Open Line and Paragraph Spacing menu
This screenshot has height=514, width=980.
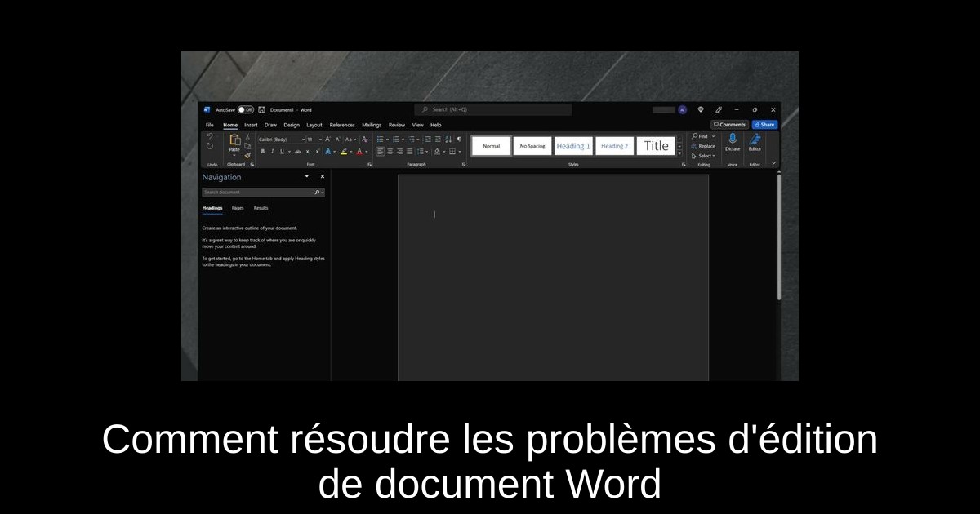click(421, 152)
